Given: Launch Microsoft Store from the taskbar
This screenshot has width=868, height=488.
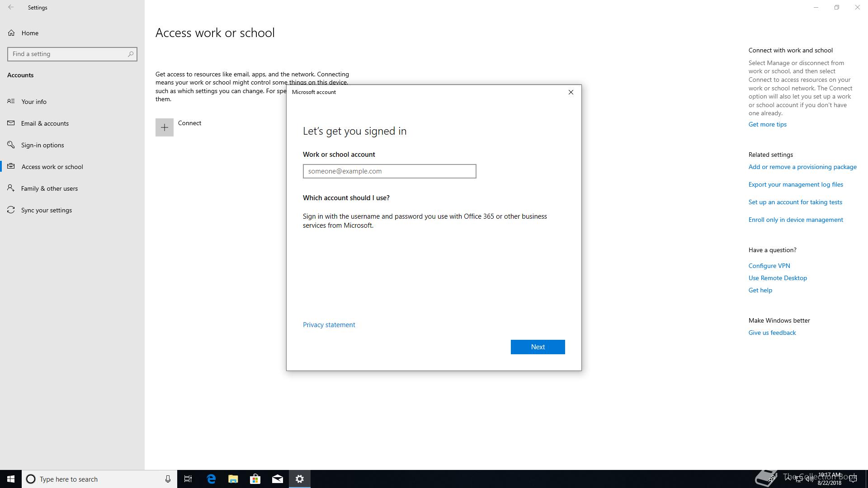Looking at the screenshot, I should point(255,479).
